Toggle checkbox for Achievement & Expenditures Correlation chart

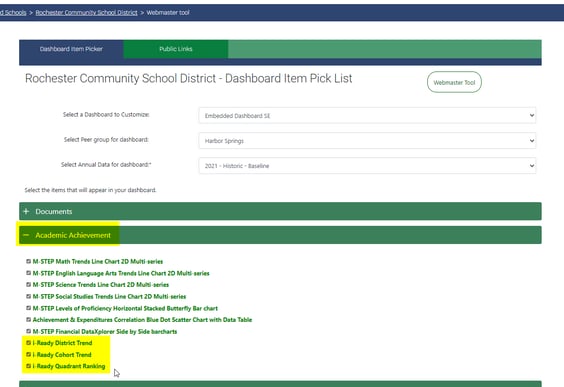28,319
